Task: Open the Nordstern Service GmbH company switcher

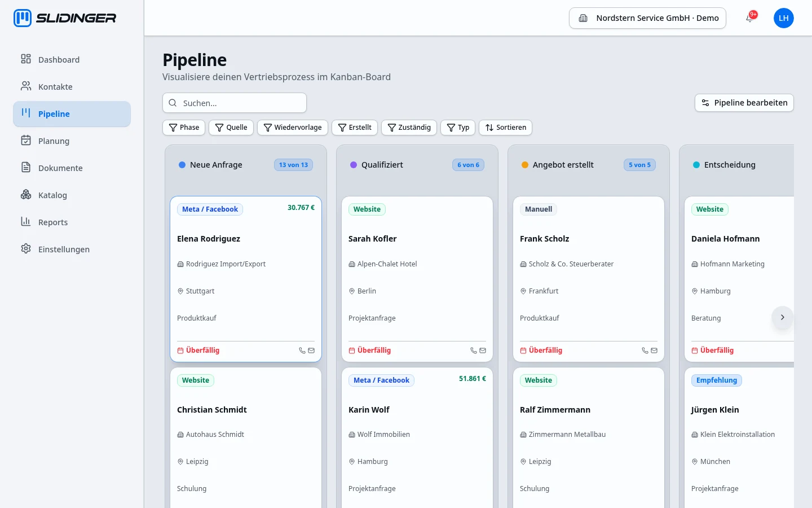Action: click(x=647, y=18)
